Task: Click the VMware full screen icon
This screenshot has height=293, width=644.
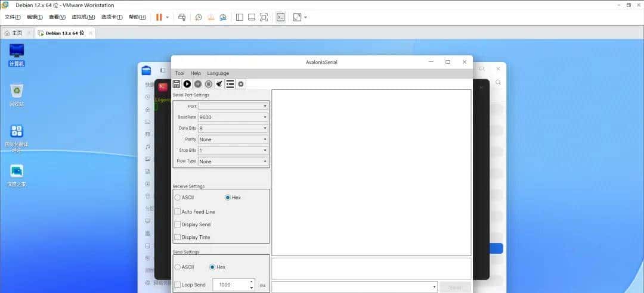Action: [264, 17]
